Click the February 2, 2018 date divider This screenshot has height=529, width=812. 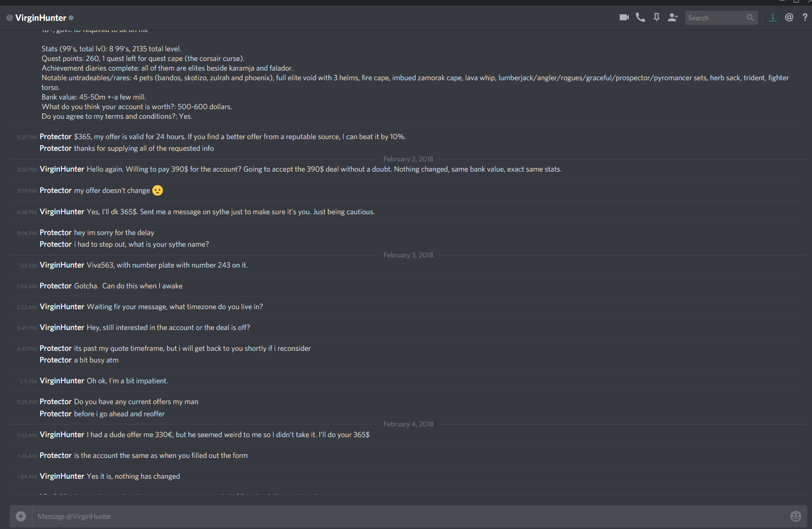[409, 159]
